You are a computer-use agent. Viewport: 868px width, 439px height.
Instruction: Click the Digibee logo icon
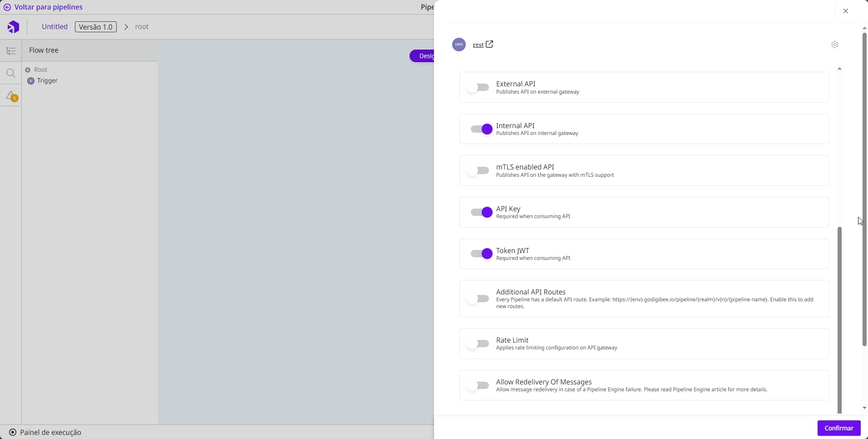(x=13, y=27)
